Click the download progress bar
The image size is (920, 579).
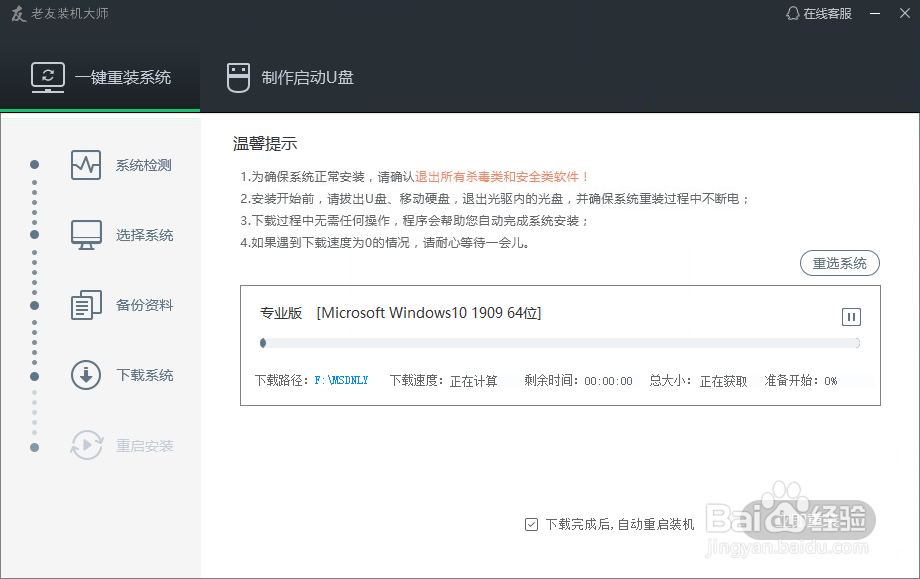tap(560, 343)
